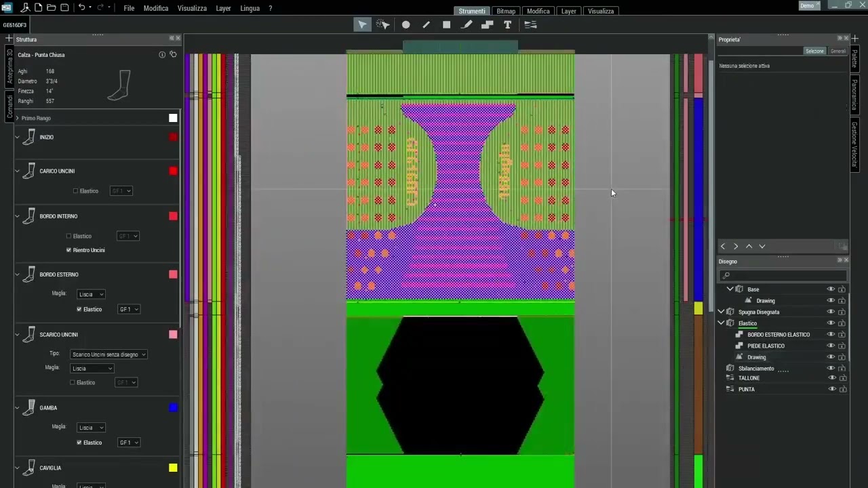Select the brush tool
Screen dimensions: 868x488
tap(467, 24)
